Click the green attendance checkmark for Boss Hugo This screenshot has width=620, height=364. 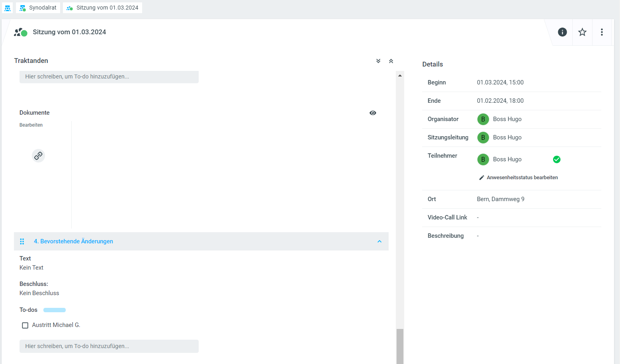coord(557,159)
